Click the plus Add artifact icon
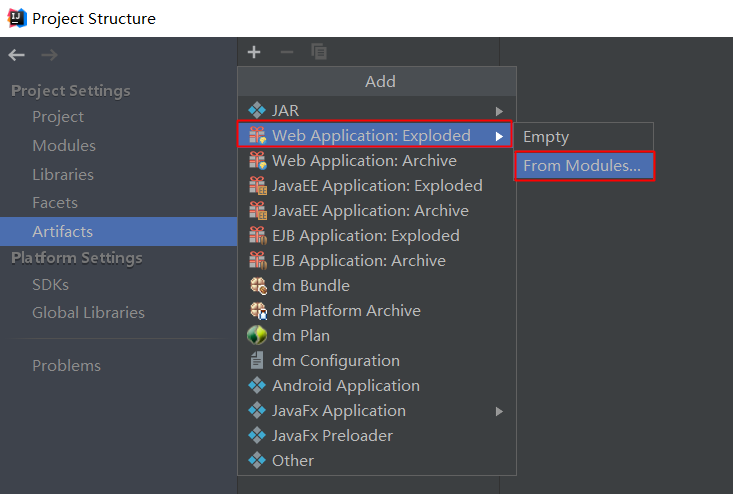This screenshot has width=733, height=494. [254, 52]
